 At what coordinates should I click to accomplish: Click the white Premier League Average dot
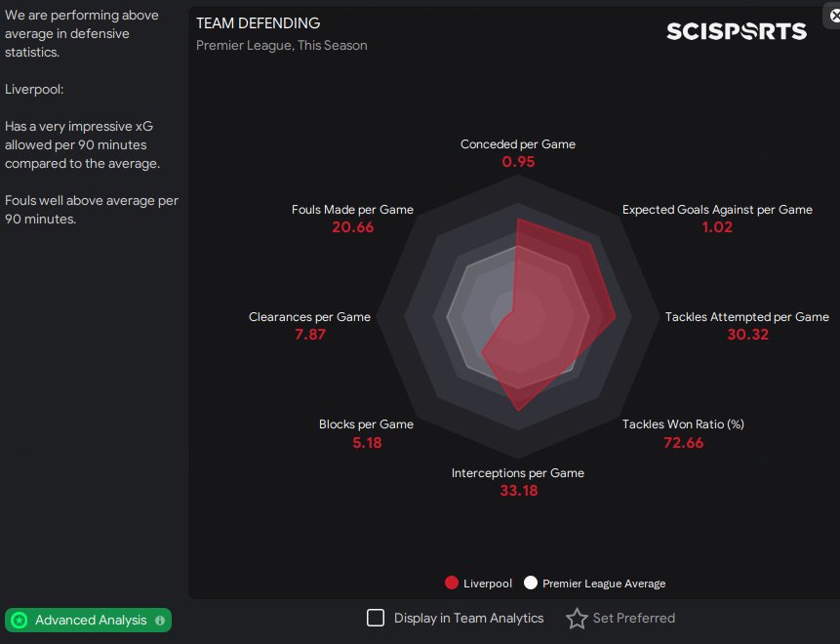click(531, 584)
